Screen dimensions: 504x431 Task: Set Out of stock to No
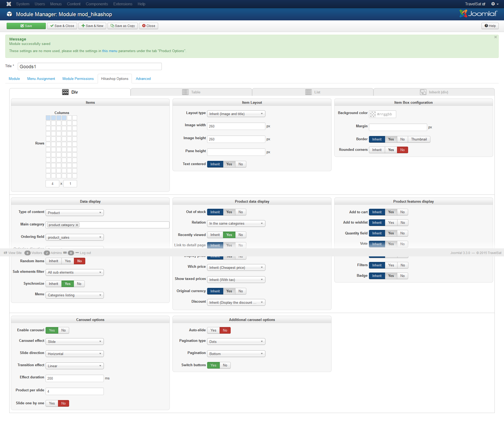coord(241,212)
